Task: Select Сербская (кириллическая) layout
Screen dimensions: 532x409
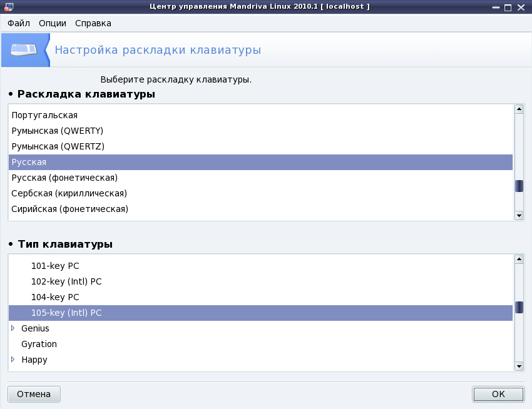Action: point(260,193)
